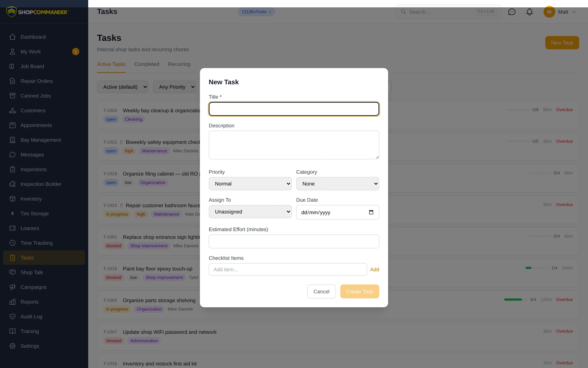The width and height of the screenshot is (588, 368).
Task: Open notifications bell in top bar
Action: tap(529, 12)
